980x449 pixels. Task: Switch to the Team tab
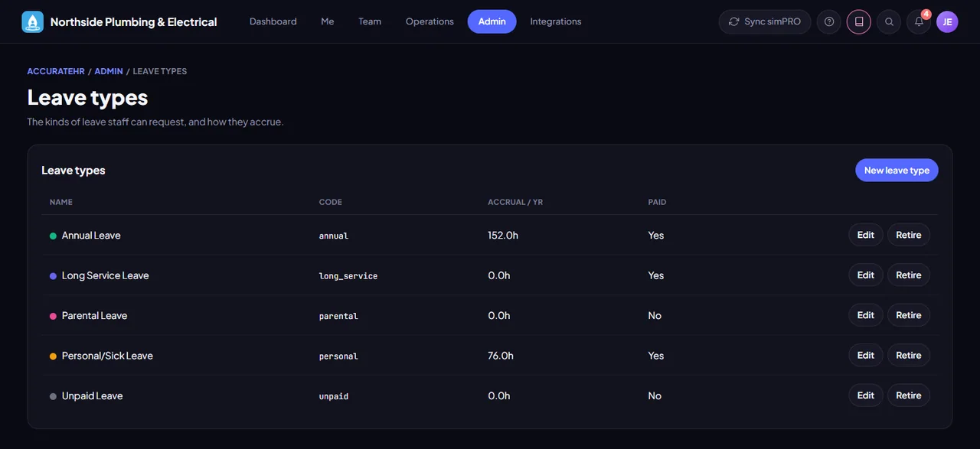[x=370, y=21]
